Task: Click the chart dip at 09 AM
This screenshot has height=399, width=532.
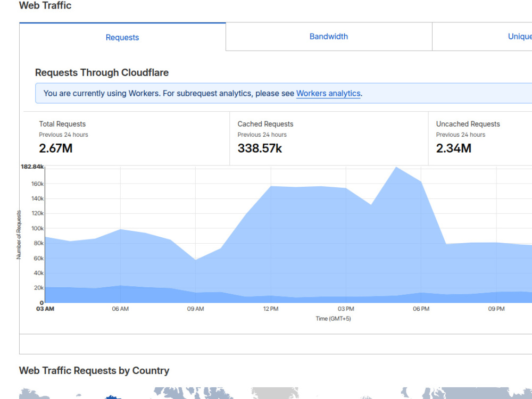Action: click(x=195, y=260)
